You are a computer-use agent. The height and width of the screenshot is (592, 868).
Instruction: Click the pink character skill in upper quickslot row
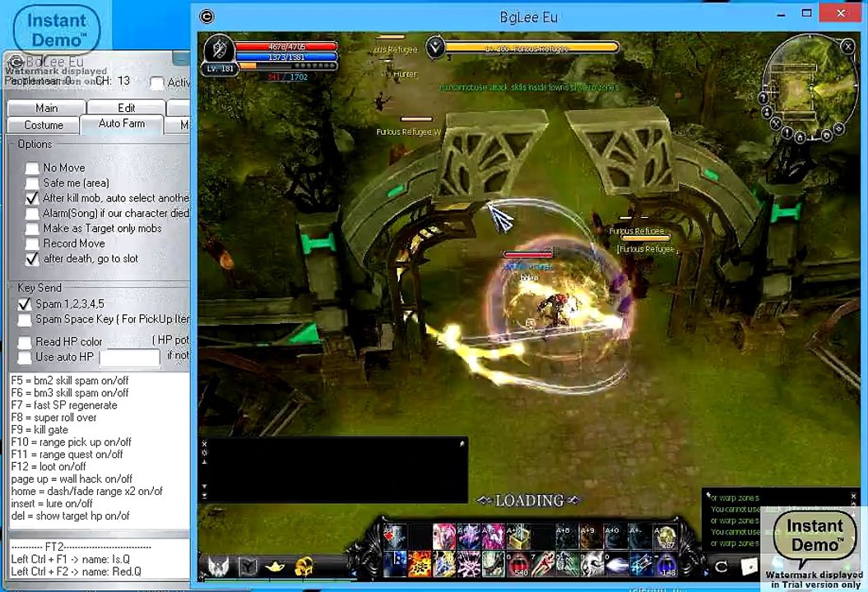pyautogui.click(x=444, y=537)
